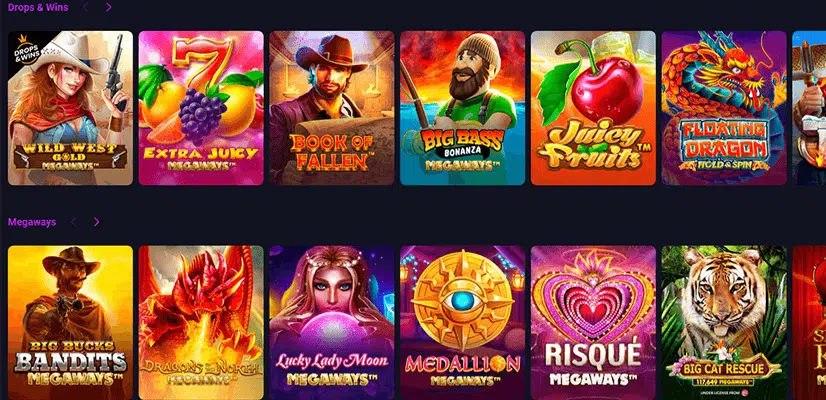The image size is (826, 400).
Task: Click previous arrow beside Drops & Wins
Action: point(85,7)
